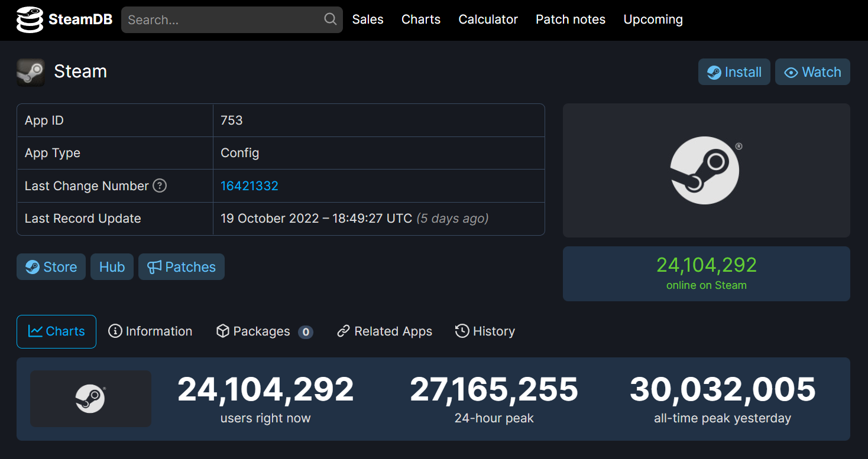Go to Patch notes

point(571,19)
